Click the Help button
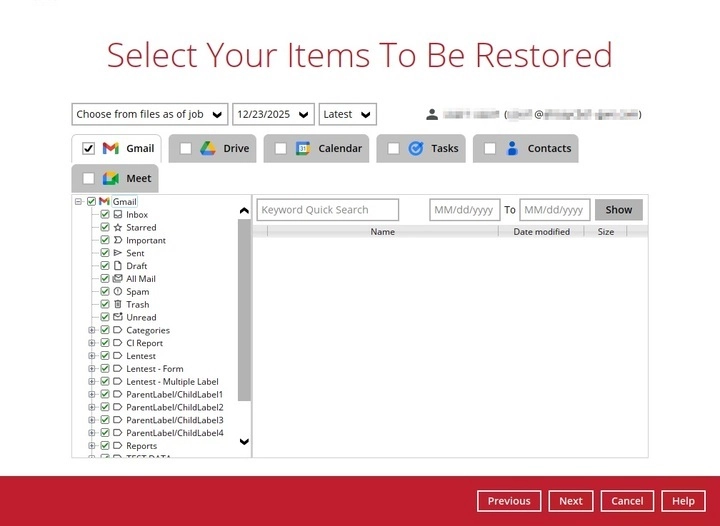This screenshot has width=720, height=526. click(683, 501)
